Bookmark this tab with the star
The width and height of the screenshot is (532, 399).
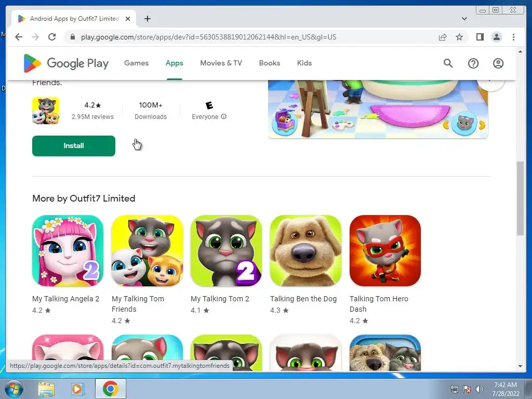[x=459, y=37]
